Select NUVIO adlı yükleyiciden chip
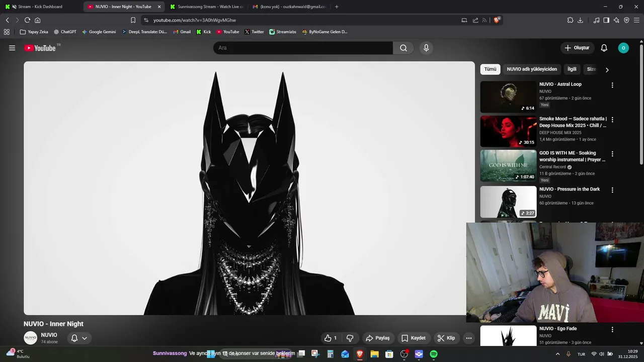 click(532, 69)
